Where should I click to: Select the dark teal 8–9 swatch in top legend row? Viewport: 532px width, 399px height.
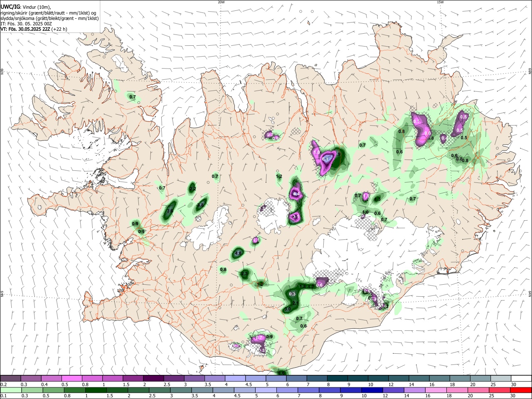pyautogui.click(x=337, y=378)
